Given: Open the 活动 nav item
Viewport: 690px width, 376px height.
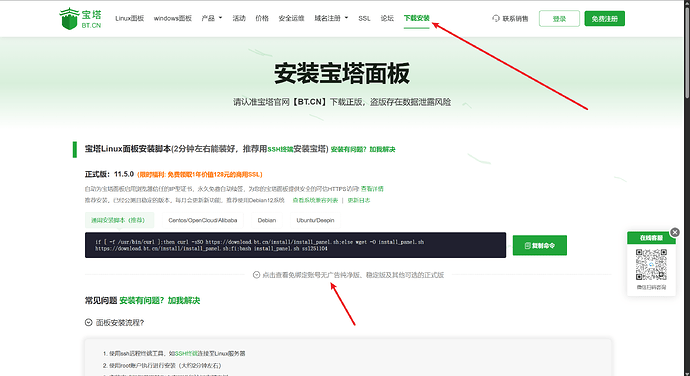Looking at the screenshot, I should click(239, 18).
